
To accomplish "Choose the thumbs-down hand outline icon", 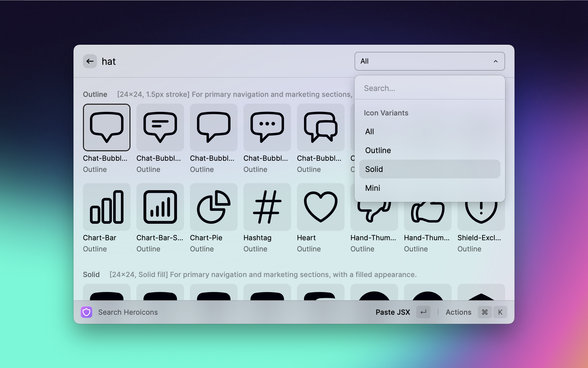I will (x=374, y=216).
